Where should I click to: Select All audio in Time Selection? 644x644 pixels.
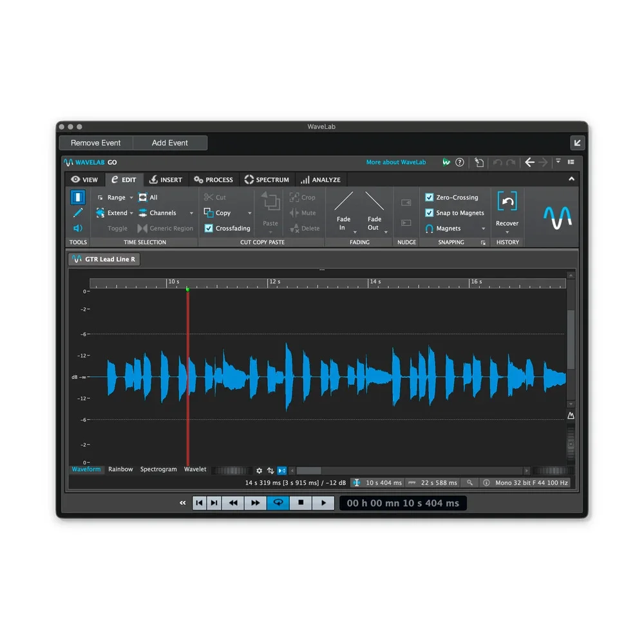click(148, 198)
